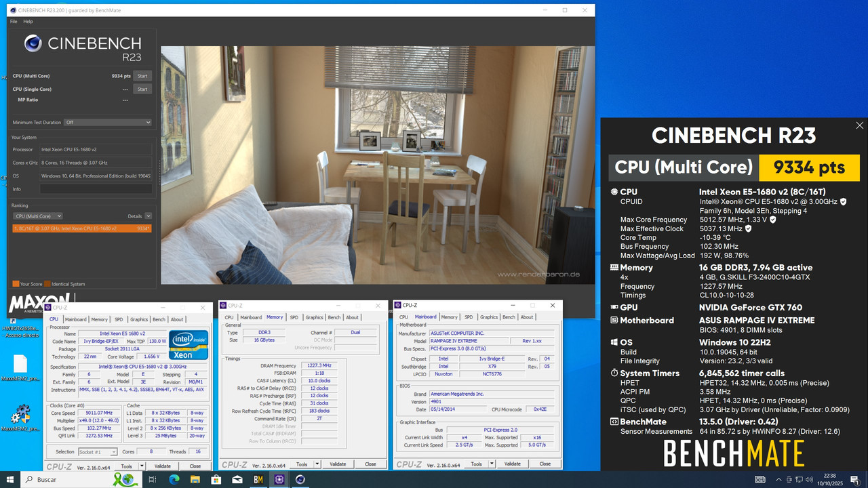Open the Windows Start menu
The image size is (868, 488).
(x=10, y=479)
